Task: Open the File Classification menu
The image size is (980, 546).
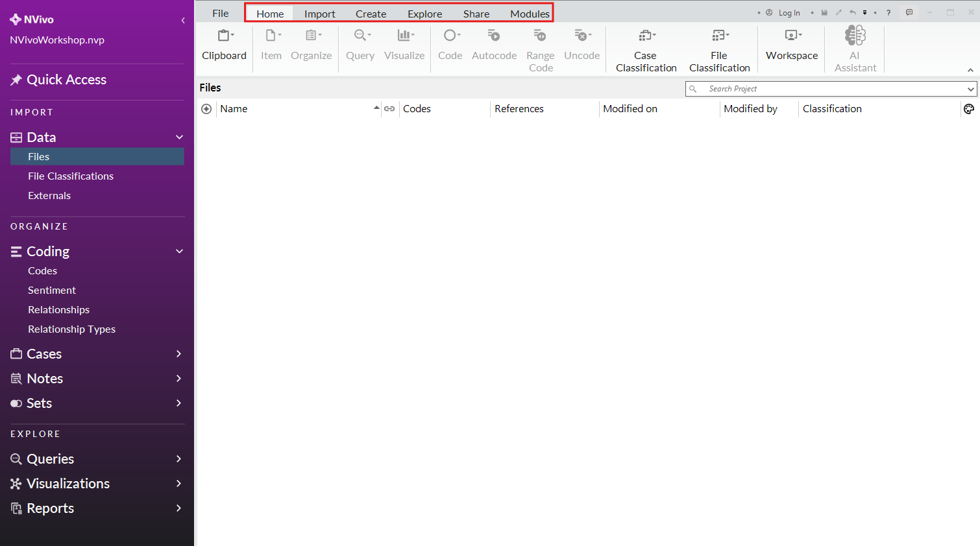Action: 719,51
